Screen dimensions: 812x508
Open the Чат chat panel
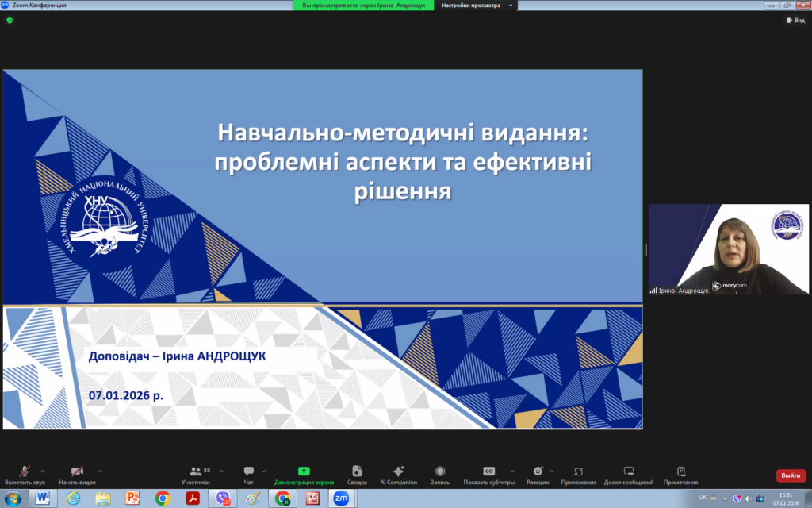[249, 474]
